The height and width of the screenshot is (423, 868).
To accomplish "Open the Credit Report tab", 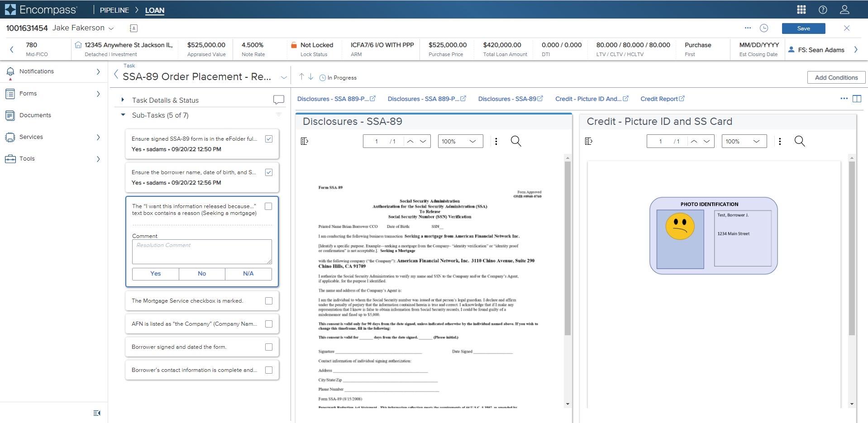I will pyautogui.click(x=663, y=99).
